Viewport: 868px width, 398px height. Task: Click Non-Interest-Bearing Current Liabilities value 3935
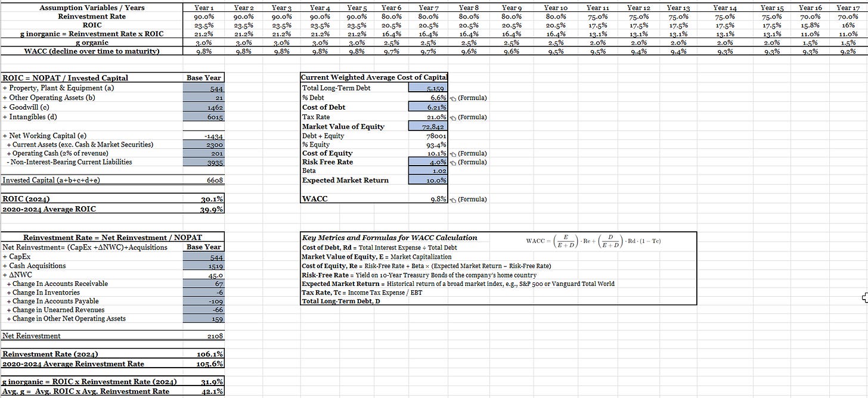tap(204, 162)
